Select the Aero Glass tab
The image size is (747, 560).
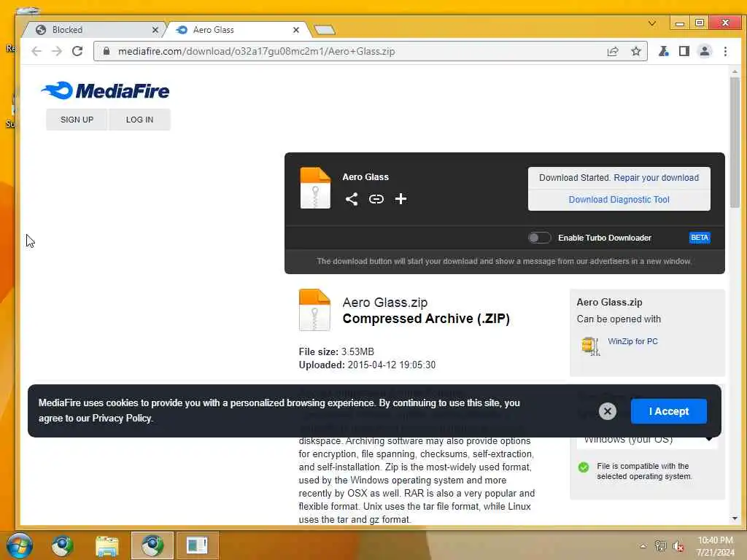tap(239, 29)
